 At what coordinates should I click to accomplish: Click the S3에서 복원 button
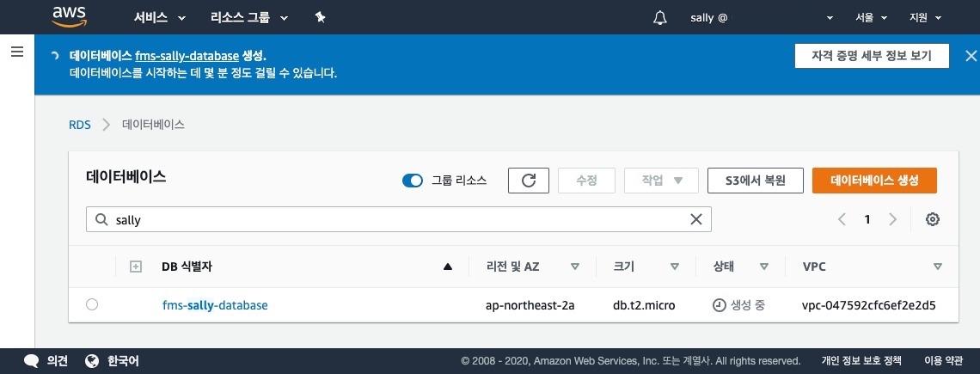[755, 181]
